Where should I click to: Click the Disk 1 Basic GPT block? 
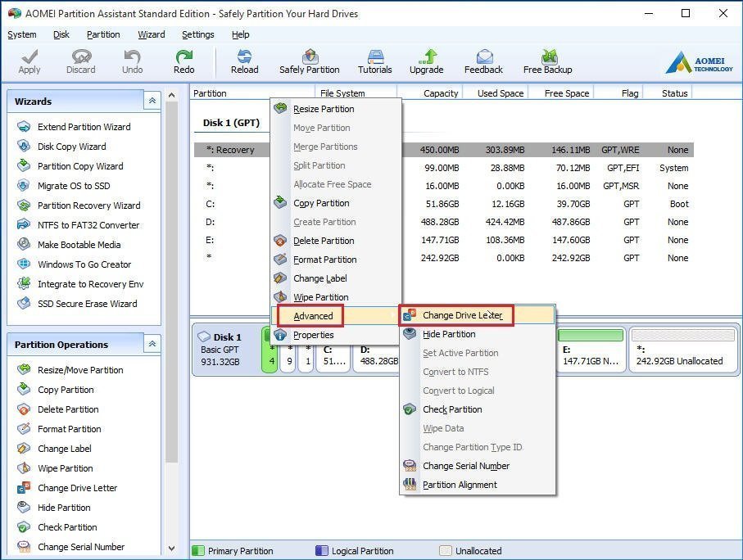pos(226,350)
